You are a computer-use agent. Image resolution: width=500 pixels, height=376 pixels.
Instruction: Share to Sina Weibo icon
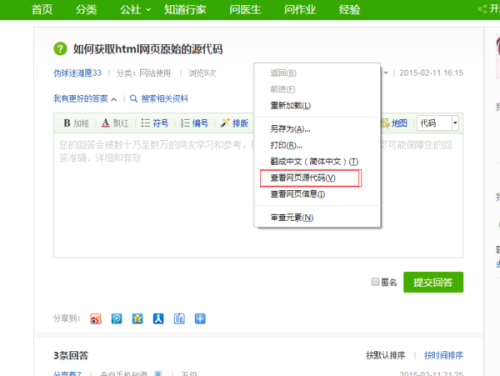pyautogui.click(x=96, y=319)
